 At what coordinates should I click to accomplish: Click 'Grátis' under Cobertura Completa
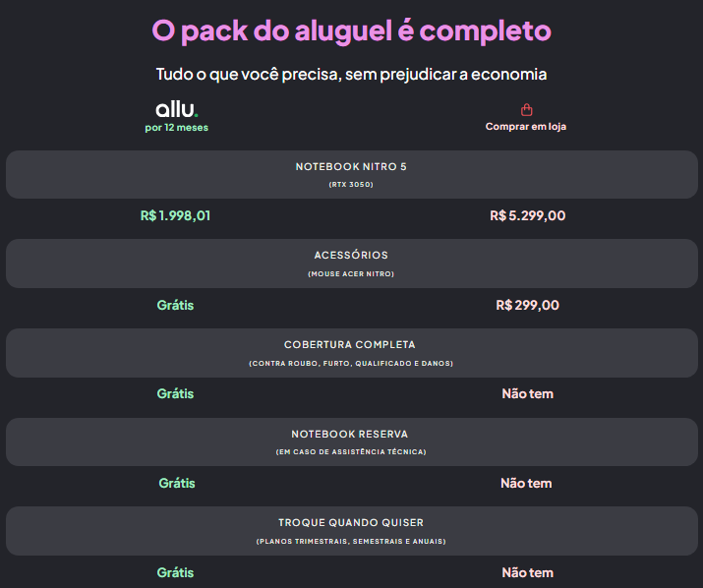(176, 394)
